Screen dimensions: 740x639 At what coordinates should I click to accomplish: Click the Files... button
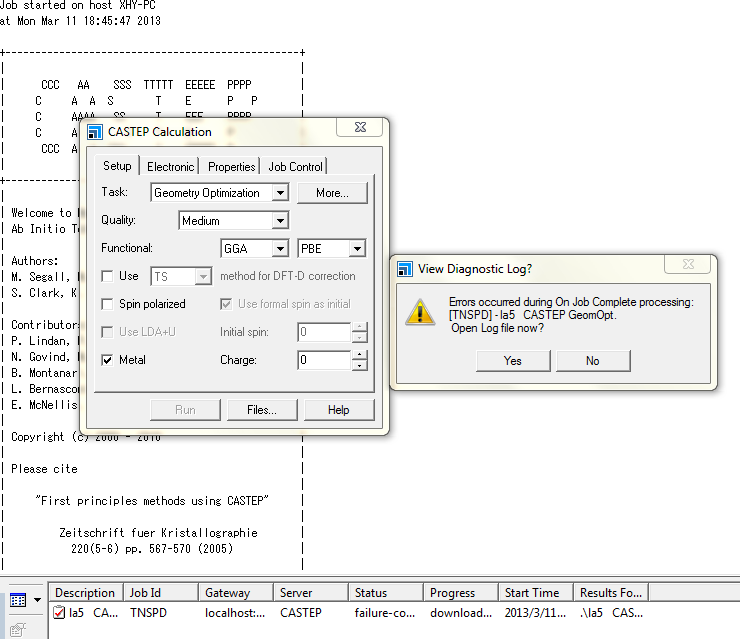pyautogui.click(x=262, y=410)
